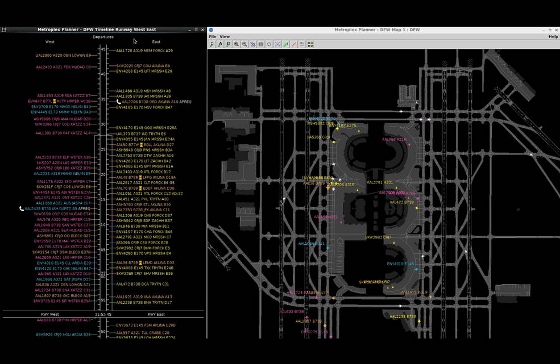Select AAL2433 A321 PDX West departure entry
Screen dimensions: 560x364
[63, 67]
